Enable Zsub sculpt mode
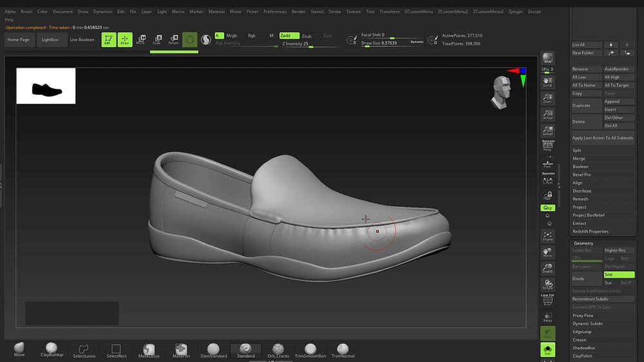 point(307,36)
